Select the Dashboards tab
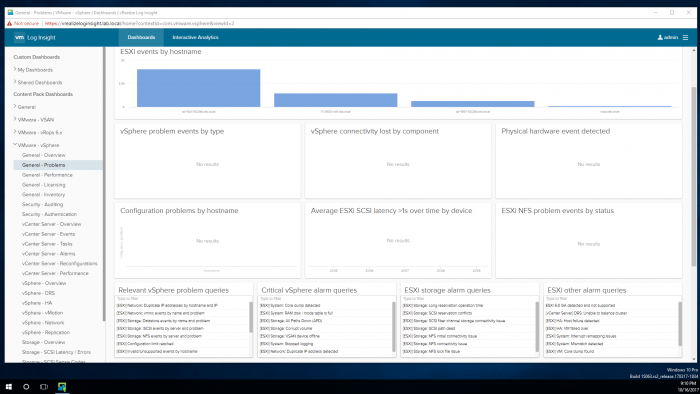700x394 pixels. pos(141,37)
